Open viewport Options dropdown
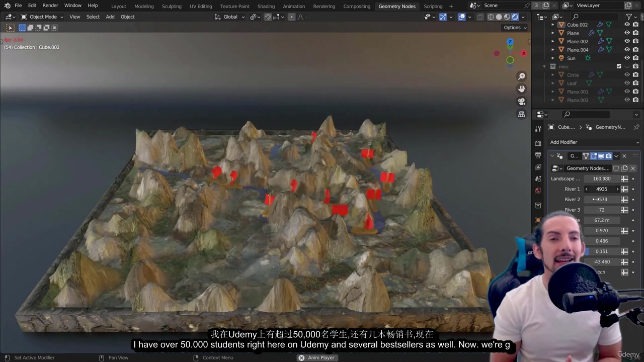This screenshot has width=644, height=362. pyautogui.click(x=515, y=28)
